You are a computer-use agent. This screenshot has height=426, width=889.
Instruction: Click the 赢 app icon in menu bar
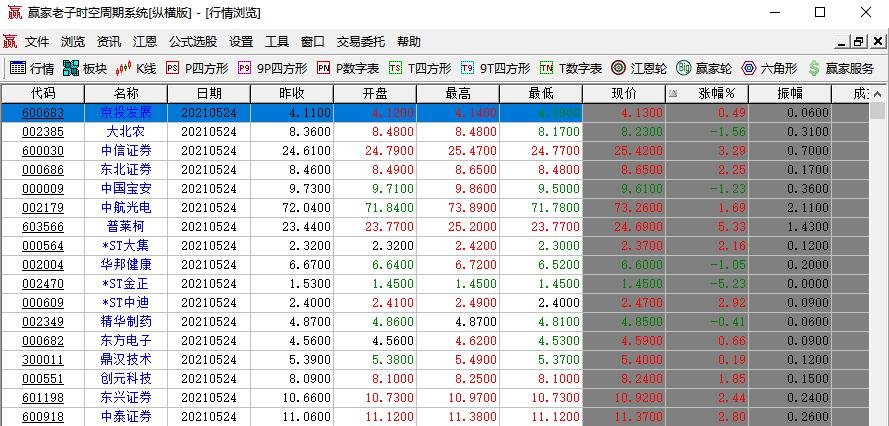tap(10, 41)
